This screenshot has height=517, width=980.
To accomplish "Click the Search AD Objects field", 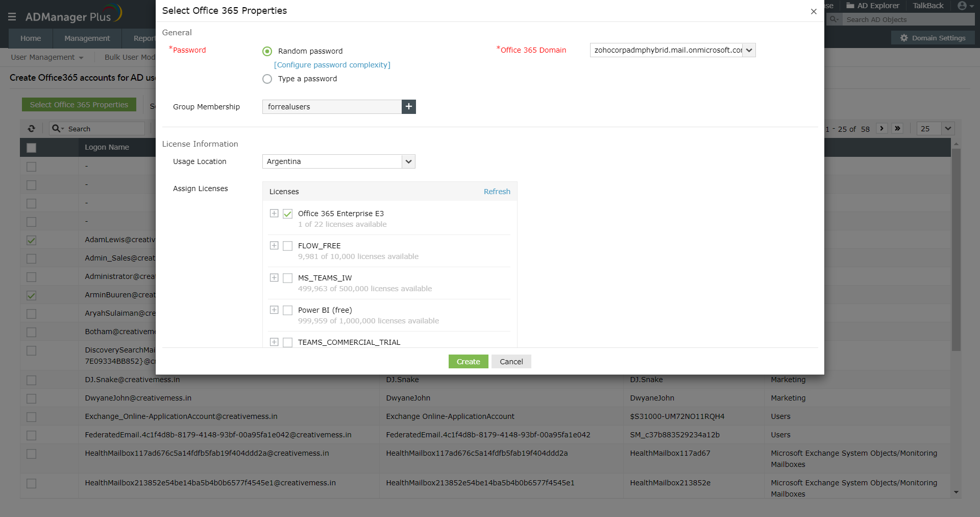I will 910,19.
